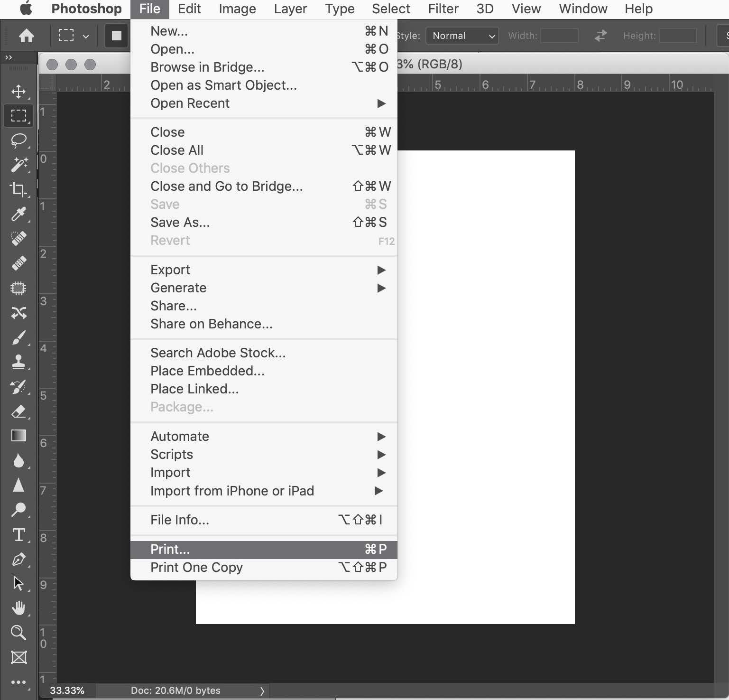Screen dimensions: 729x700
Task: Choose Print... from the File menu
Action: tap(264, 550)
